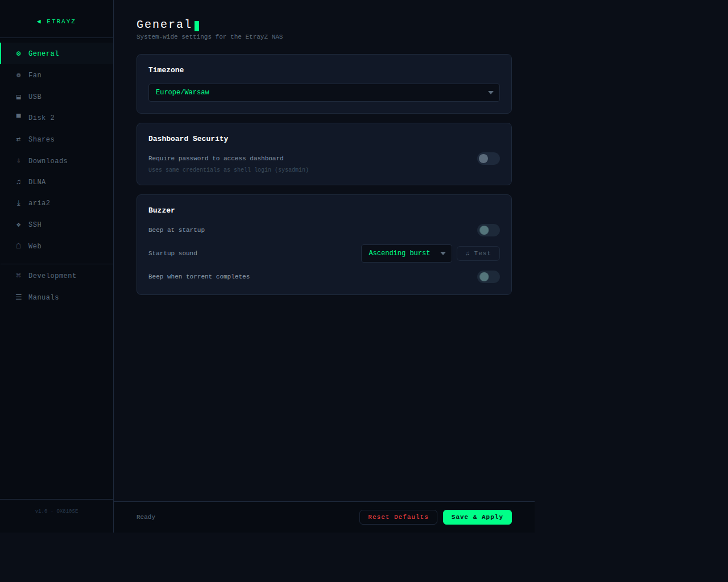Screen dimensions: 728x582
Task: Click the Downloads arrow icon
Action: coord(19,160)
